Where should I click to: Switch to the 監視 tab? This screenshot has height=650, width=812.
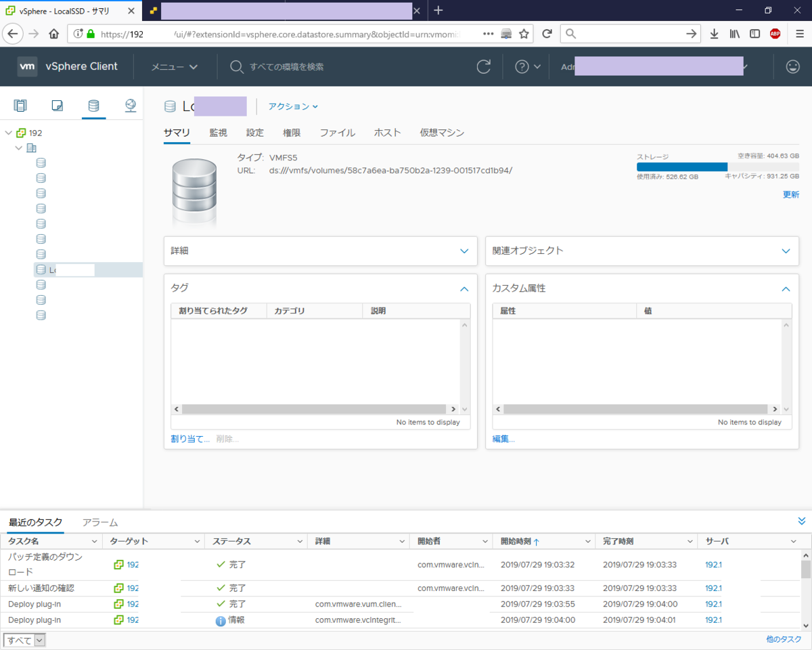[218, 133]
